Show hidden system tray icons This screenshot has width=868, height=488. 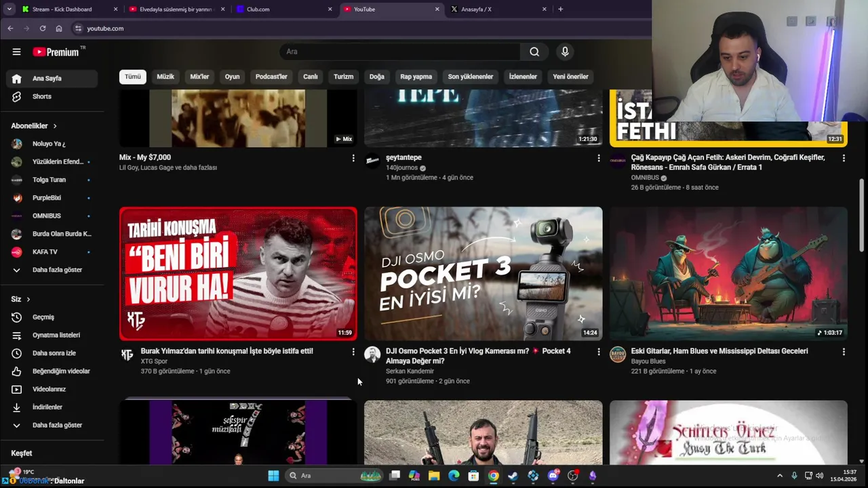pos(780,476)
